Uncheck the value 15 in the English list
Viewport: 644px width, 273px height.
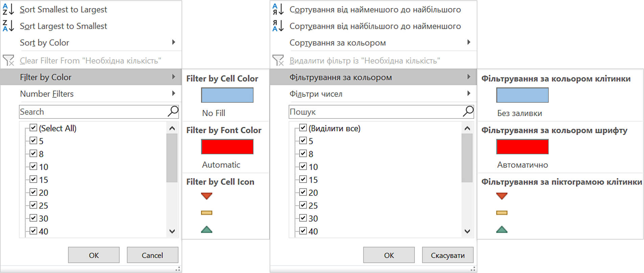pos(33,179)
